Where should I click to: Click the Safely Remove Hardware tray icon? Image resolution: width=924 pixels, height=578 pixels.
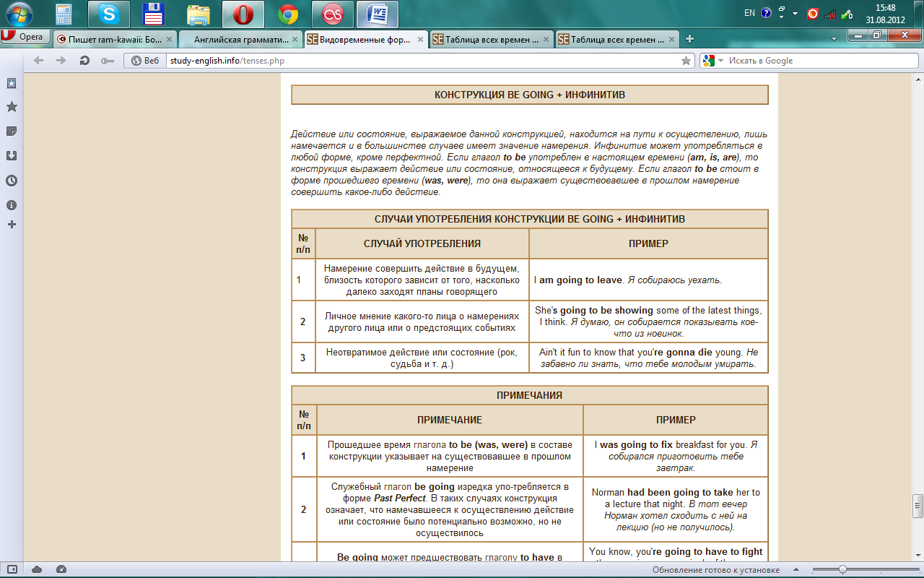(847, 14)
